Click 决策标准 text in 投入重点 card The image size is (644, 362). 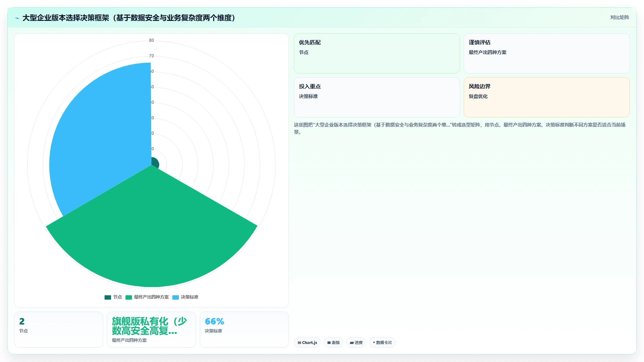[x=308, y=96]
